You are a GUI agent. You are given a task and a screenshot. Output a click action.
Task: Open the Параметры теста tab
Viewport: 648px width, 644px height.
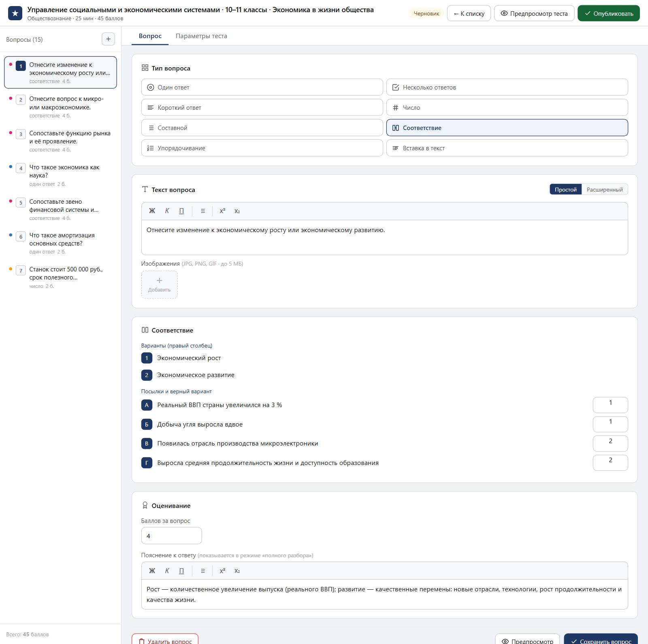point(201,36)
